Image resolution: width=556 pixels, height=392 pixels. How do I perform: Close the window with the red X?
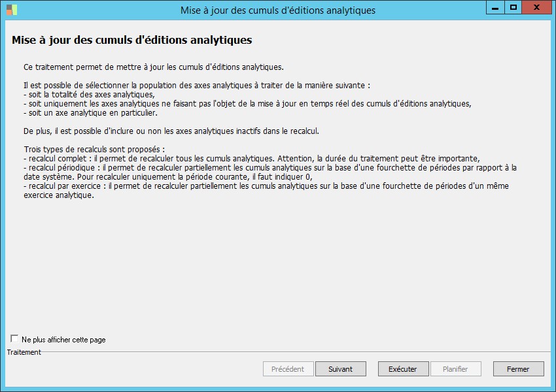(x=536, y=8)
